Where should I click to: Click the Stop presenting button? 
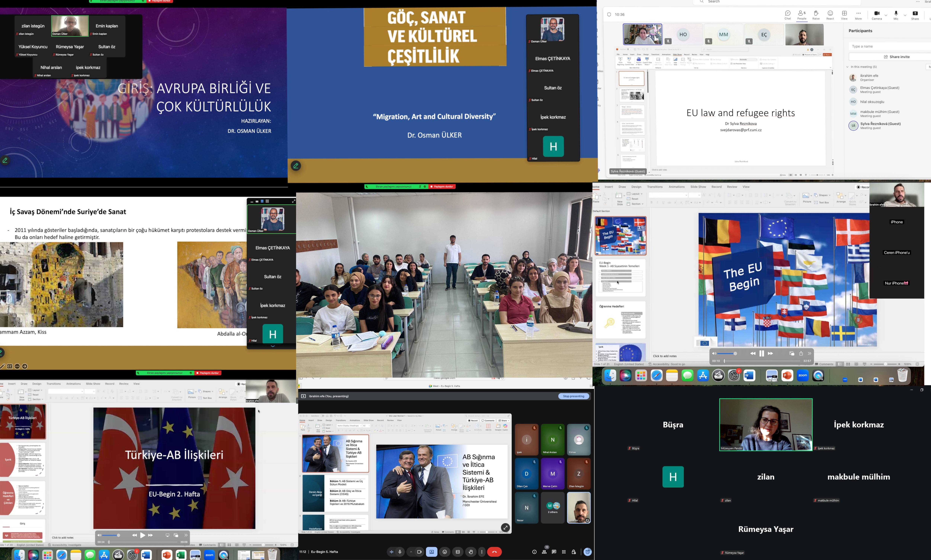573,396
